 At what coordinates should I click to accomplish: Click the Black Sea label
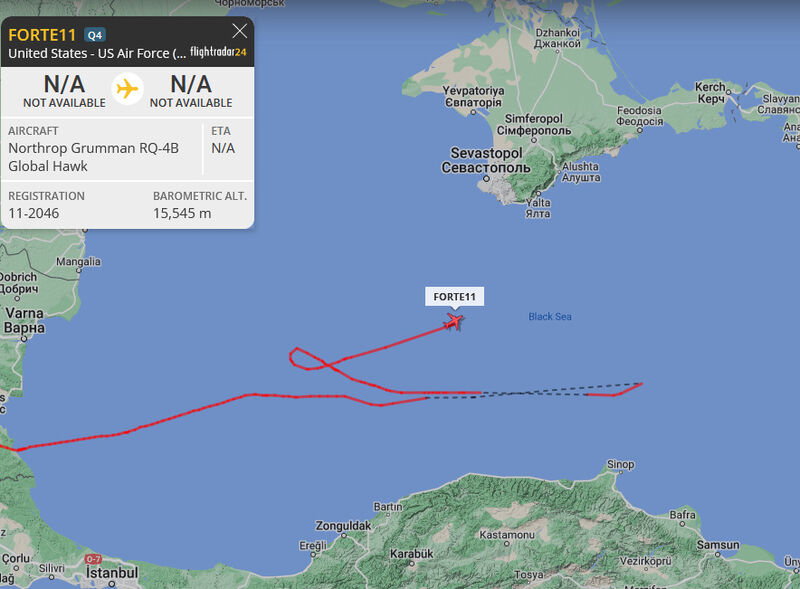click(x=549, y=316)
